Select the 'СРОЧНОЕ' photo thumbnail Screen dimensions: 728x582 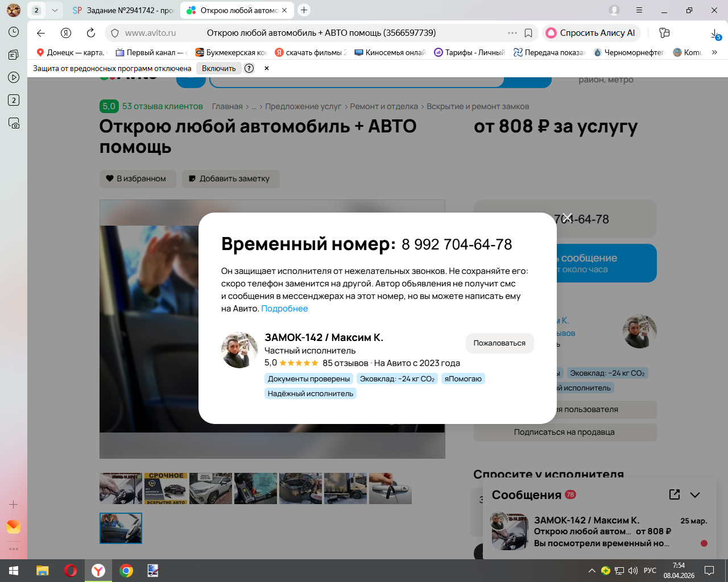pyautogui.click(x=166, y=489)
